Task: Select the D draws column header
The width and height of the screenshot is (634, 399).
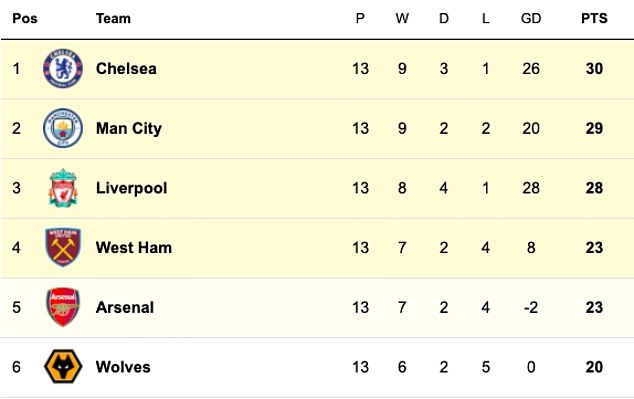Action: click(x=444, y=19)
